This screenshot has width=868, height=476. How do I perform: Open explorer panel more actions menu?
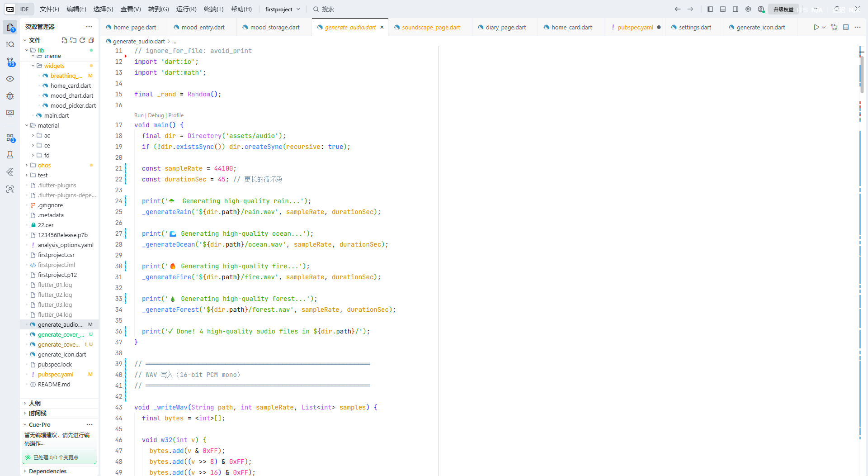click(89, 27)
